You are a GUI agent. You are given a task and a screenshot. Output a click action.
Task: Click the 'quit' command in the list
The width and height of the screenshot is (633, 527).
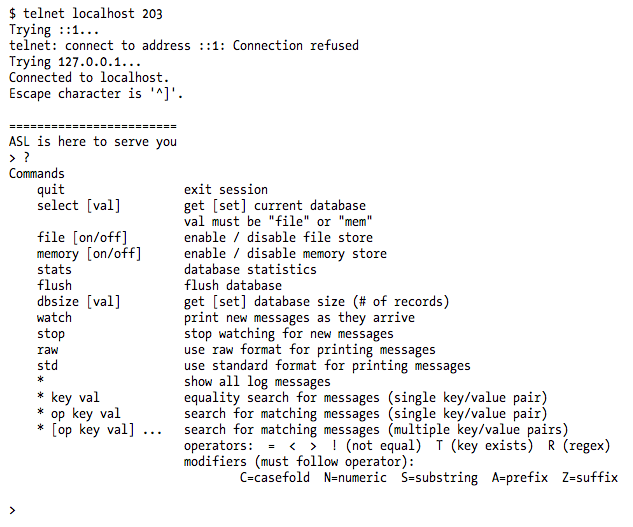coord(51,190)
